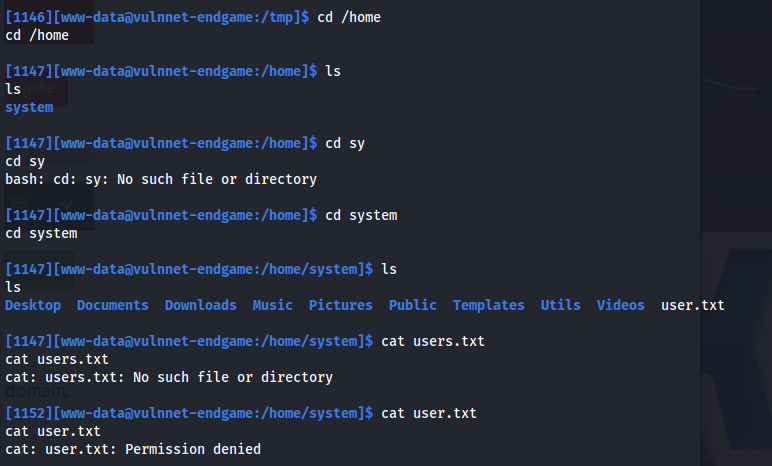Click the 'cat users.txt' command at prompt
The height and width of the screenshot is (466, 772).
tap(433, 341)
